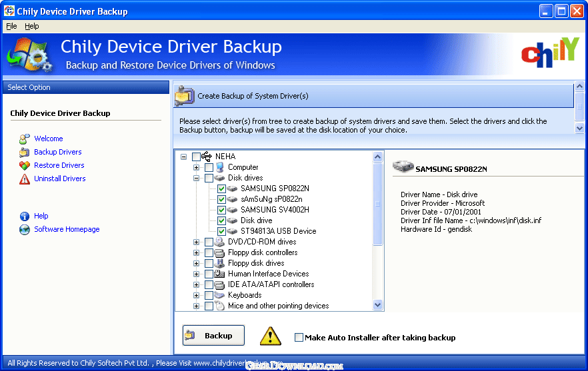Click driver tree scrollbar up arrow
The width and height of the screenshot is (588, 371).
377,157
